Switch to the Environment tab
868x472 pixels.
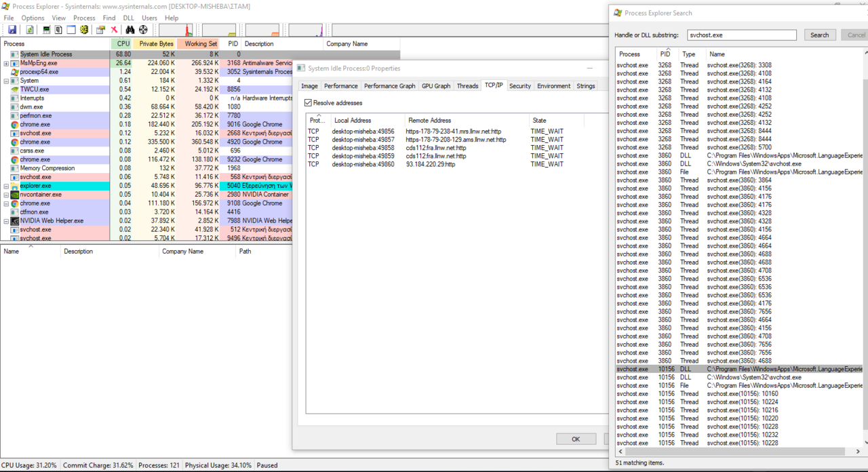point(554,86)
